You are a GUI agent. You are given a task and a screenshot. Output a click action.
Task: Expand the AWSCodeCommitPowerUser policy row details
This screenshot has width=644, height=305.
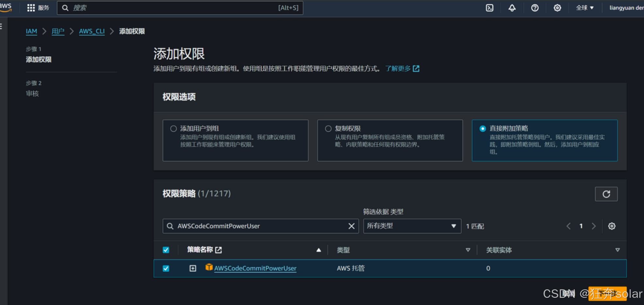[193, 268]
